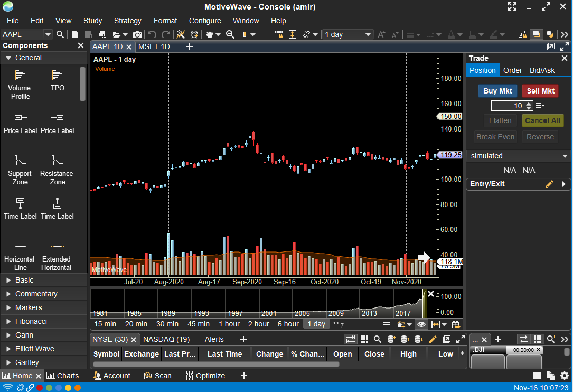The image size is (573, 392).
Task: Open the simulated account dropdown
Action: pyautogui.click(x=518, y=156)
